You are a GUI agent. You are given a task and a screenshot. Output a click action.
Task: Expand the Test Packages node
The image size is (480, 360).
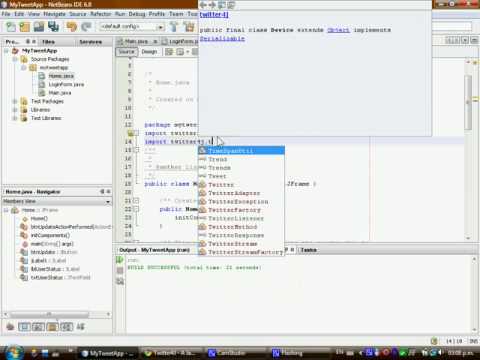[x=15, y=101]
